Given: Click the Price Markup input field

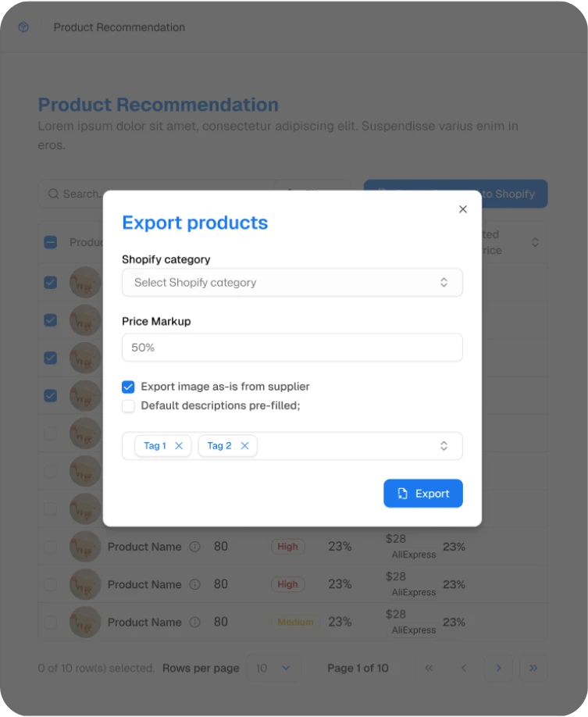Looking at the screenshot, I should point(292,348).
